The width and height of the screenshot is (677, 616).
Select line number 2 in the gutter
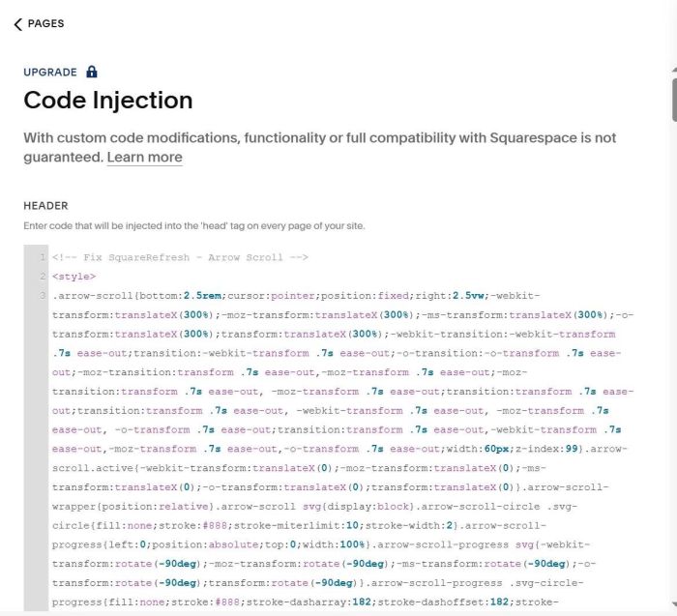[x=43, y=277]
